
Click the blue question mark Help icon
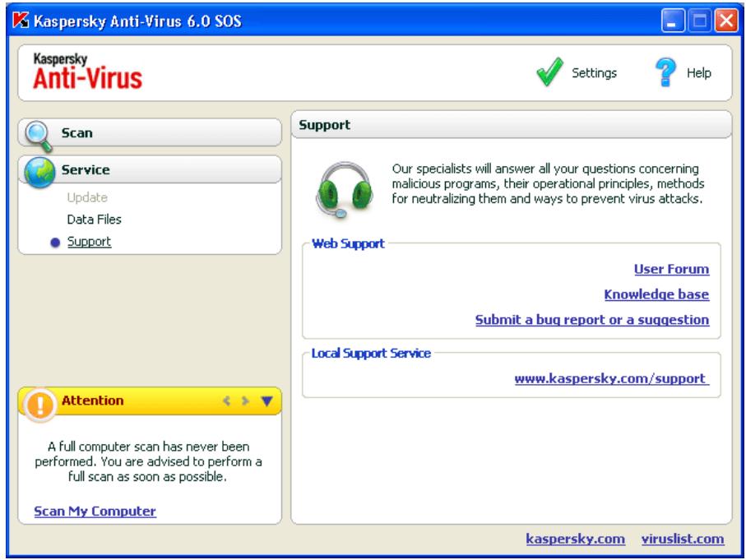tap(665, 72)
